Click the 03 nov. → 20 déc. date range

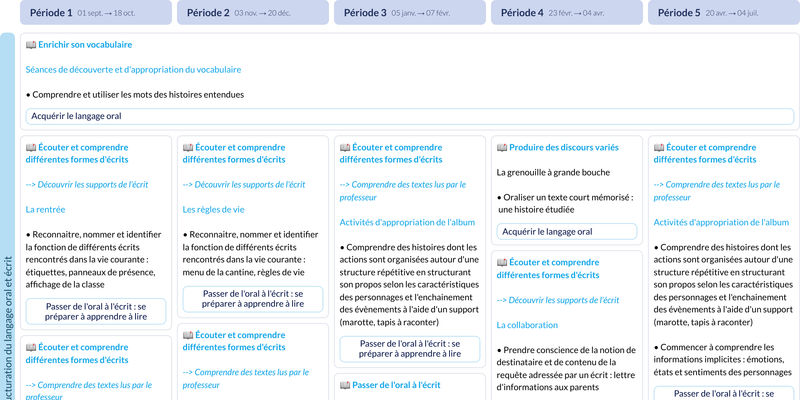[x=262, y=13]
